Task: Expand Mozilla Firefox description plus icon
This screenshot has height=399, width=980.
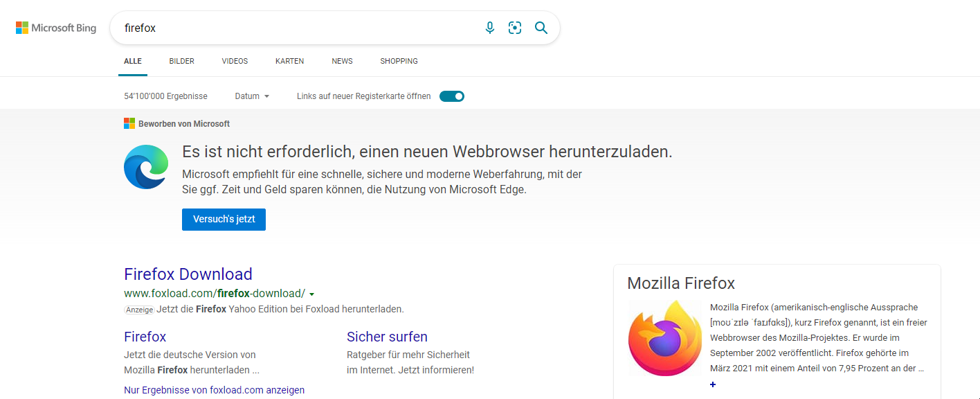Action: 713,384
